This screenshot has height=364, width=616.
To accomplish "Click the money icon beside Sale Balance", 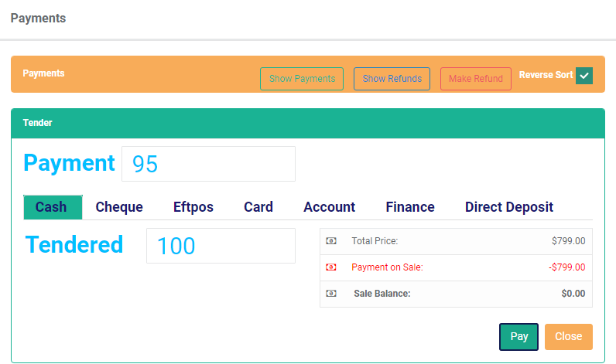I will pos(331,294).
